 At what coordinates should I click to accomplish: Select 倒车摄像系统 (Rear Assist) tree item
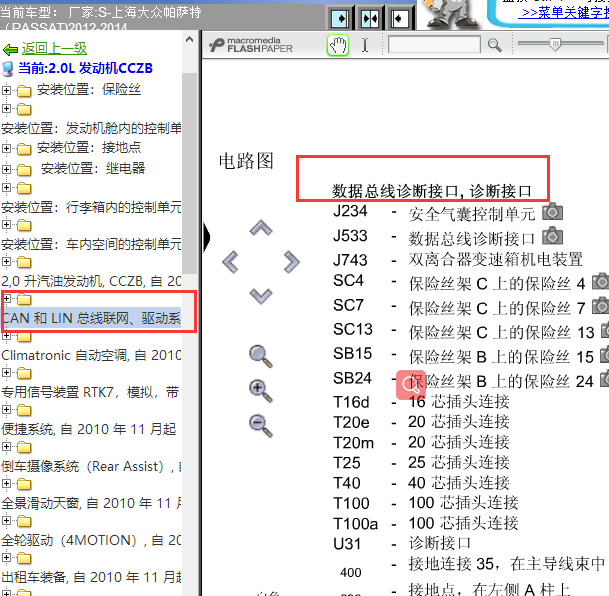[x=91, y=466]
